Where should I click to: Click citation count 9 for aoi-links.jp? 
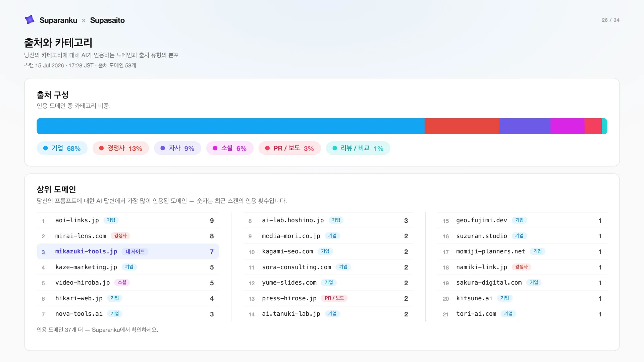point(212,221)
